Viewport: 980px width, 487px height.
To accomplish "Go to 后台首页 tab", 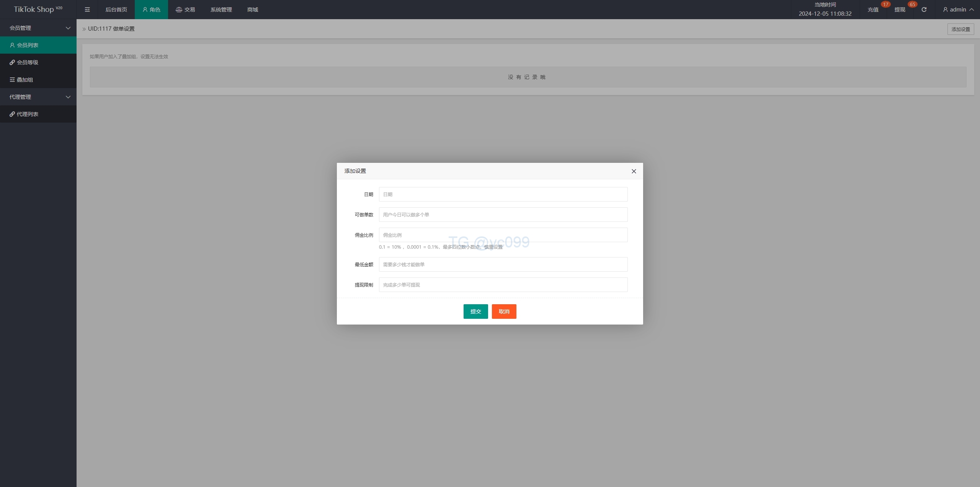I will tap(116, 10).
